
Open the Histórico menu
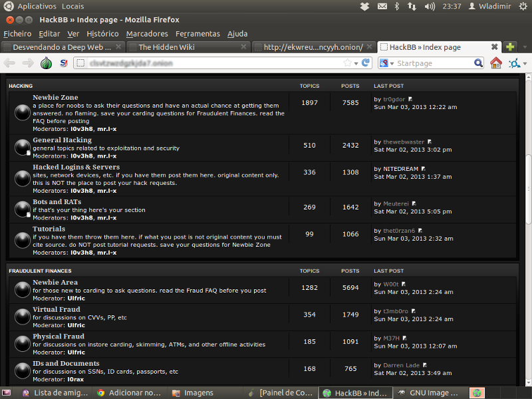(x=102, y=34)
